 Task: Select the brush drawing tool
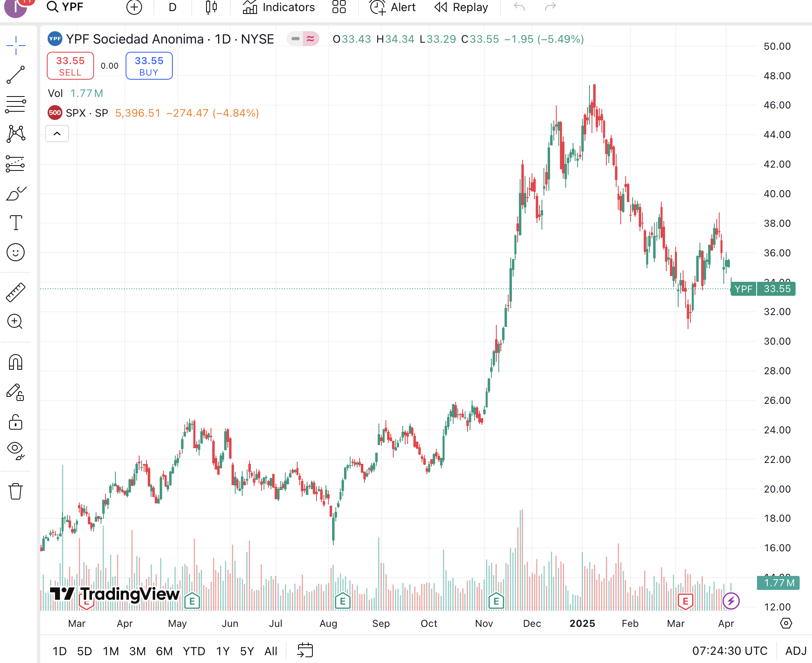point(16,193)
